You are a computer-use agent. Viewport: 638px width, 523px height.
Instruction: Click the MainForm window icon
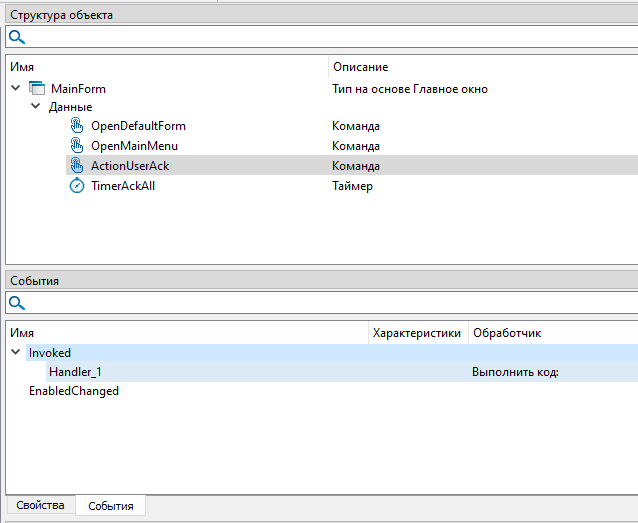37,89
